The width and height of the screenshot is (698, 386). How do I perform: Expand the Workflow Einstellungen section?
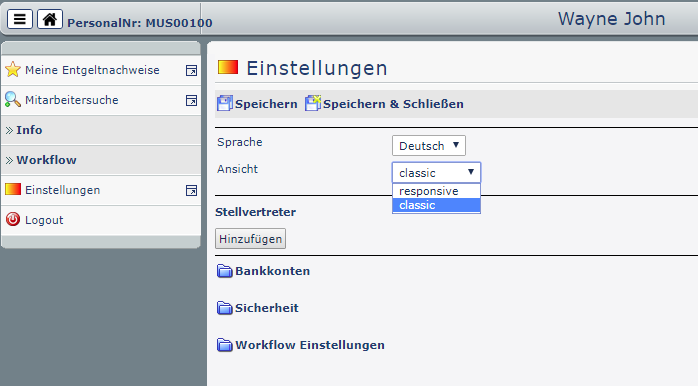(310, 345)
